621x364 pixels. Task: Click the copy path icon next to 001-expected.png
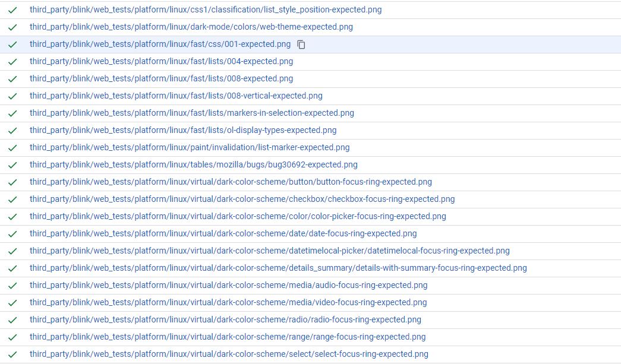301,45
